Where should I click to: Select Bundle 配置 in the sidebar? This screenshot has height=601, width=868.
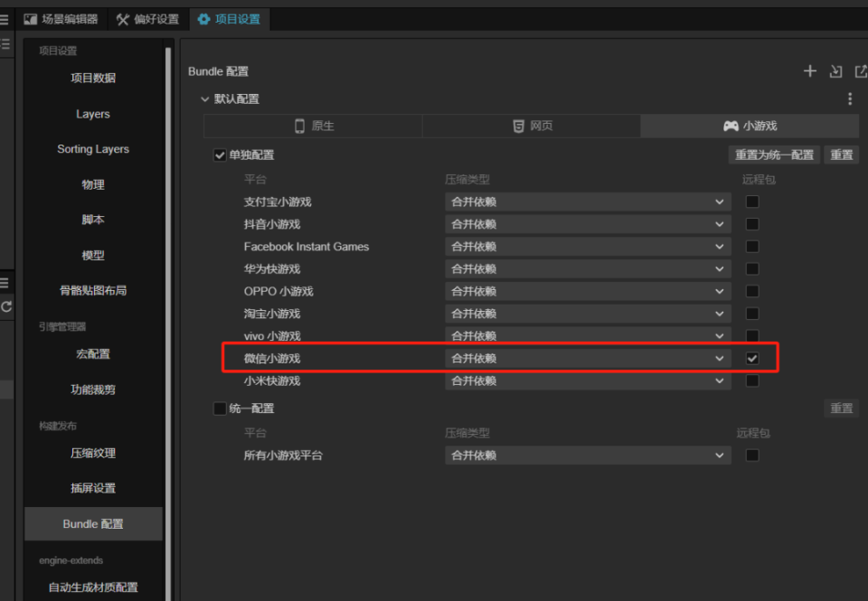point(93,524)
